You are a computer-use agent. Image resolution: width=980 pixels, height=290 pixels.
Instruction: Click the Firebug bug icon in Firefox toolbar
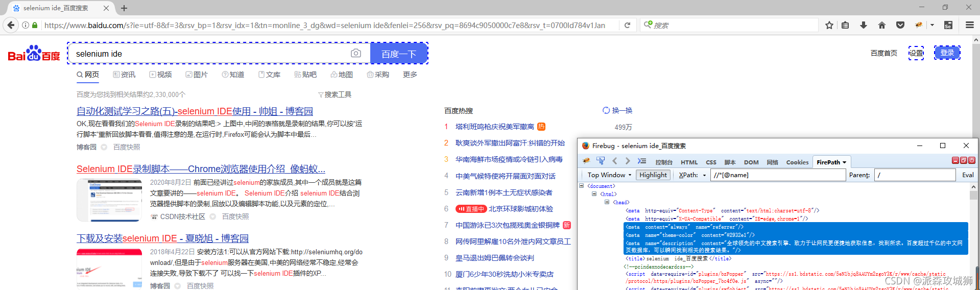tap(919, 25)
